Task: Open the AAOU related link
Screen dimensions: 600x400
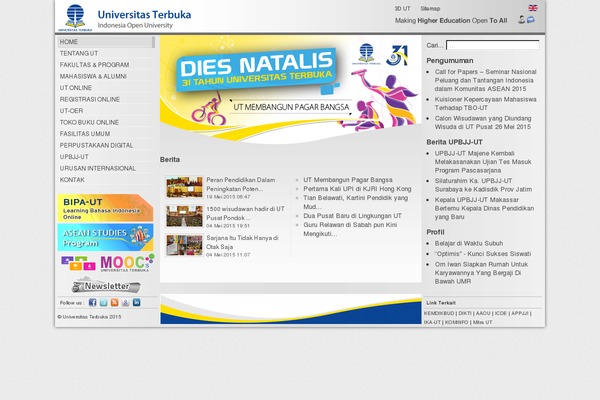Action: (483, 313)
